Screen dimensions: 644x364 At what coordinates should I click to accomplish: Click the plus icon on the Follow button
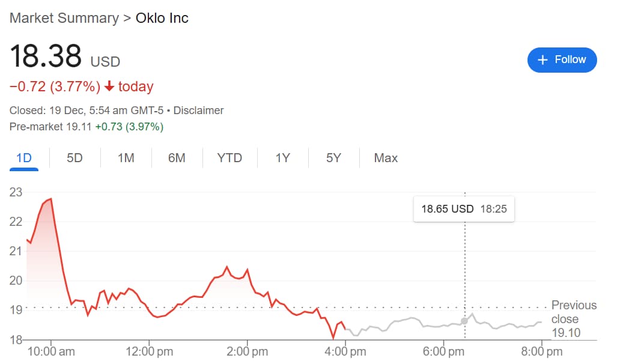[543, 60]
